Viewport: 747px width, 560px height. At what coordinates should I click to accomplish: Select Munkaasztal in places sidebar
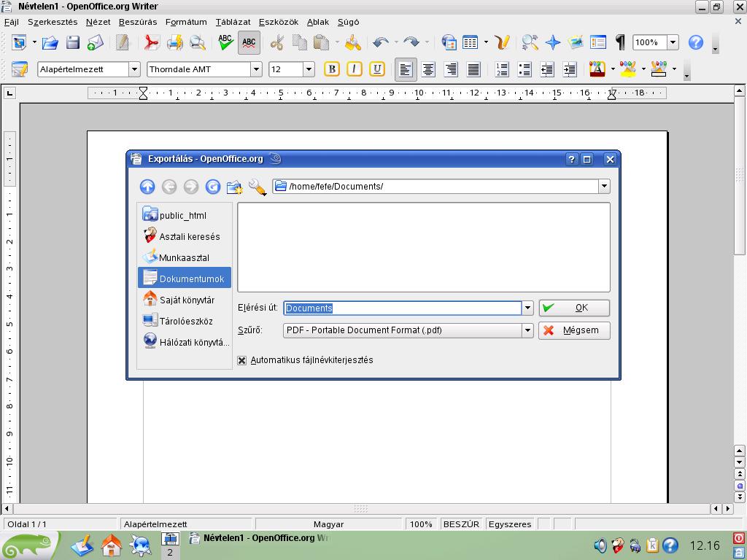(185, 257)
